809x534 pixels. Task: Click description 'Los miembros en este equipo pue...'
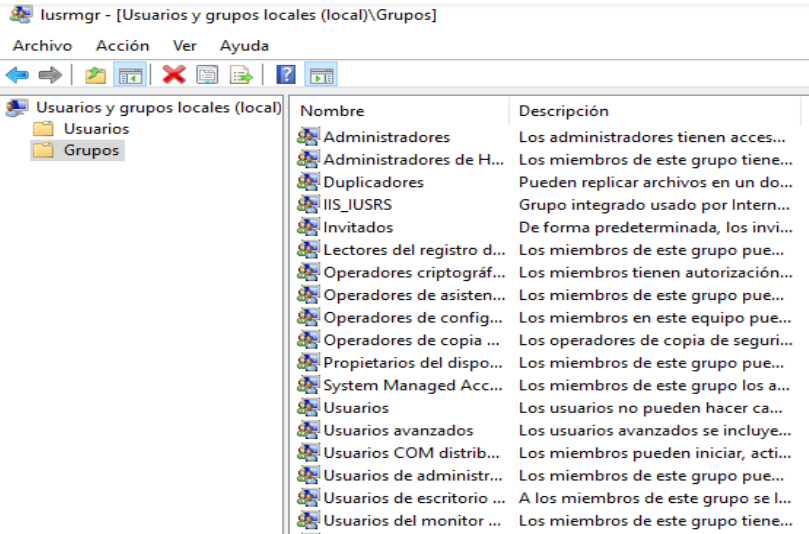pos(655,318)
